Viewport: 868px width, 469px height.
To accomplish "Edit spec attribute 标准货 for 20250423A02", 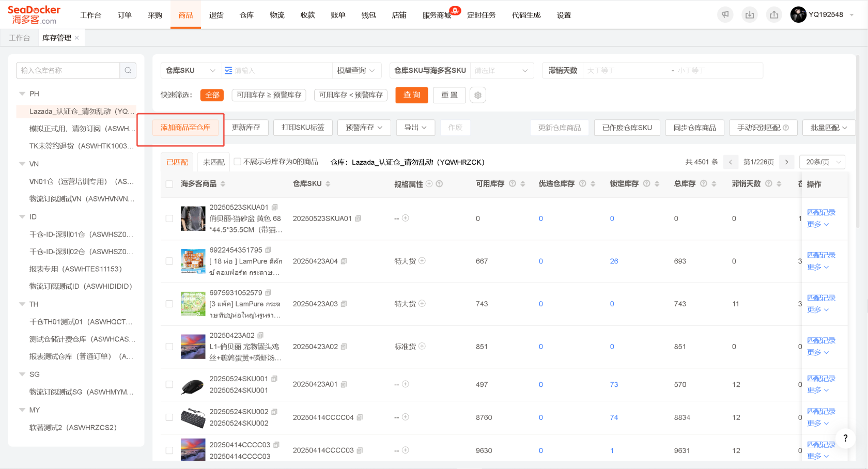I will tap(422, 346).
